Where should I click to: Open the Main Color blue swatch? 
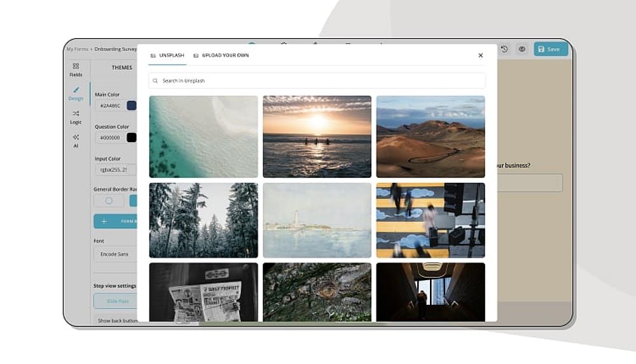(x=132, y=105)
